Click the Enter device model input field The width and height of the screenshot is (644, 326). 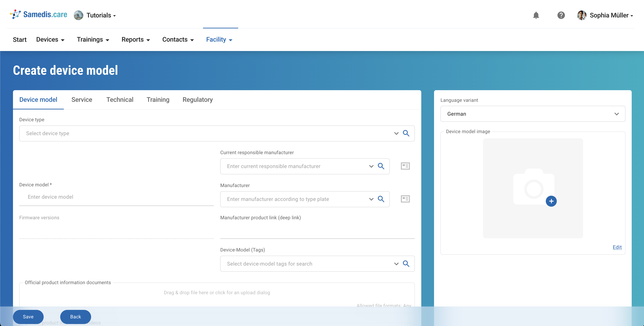(116, 197)
